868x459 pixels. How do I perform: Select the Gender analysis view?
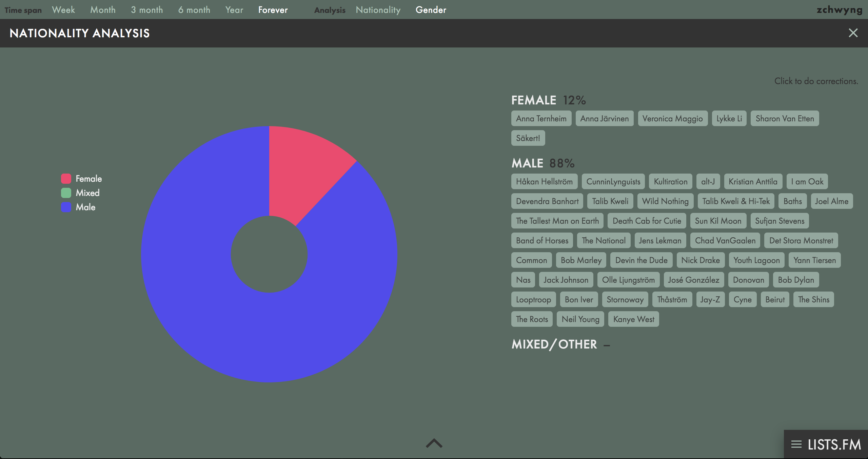click(x=431, y=10)
